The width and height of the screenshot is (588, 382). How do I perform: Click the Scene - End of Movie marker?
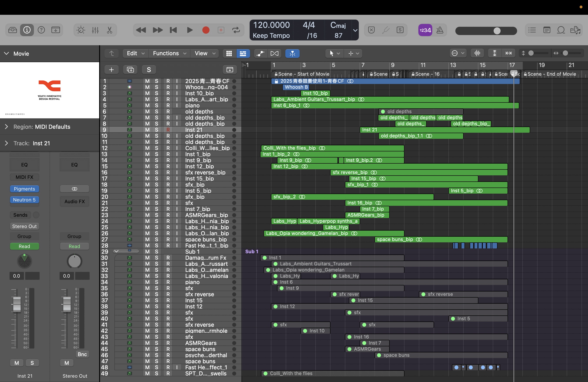tap(550, 74)
